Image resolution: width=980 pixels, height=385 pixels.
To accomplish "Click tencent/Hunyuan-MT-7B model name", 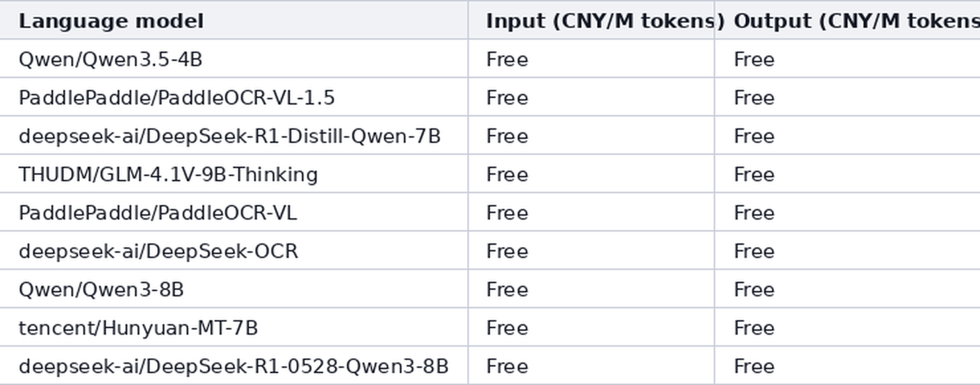I will coord(138,328).
